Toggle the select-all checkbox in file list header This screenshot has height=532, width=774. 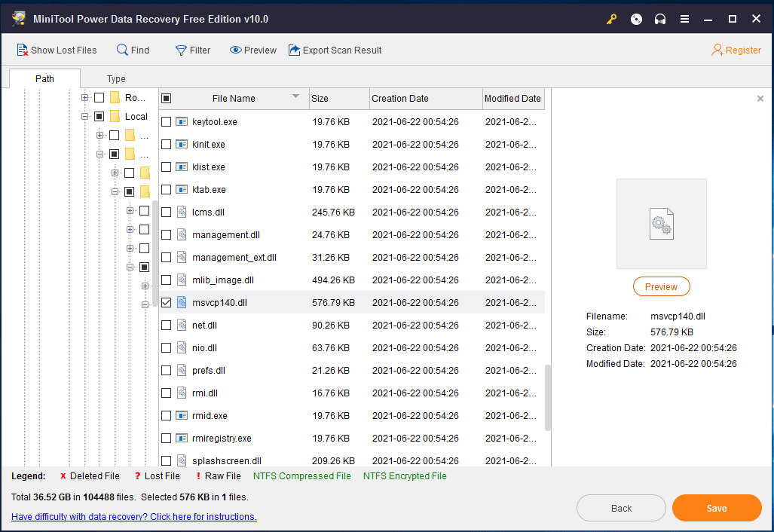point(167,98)
